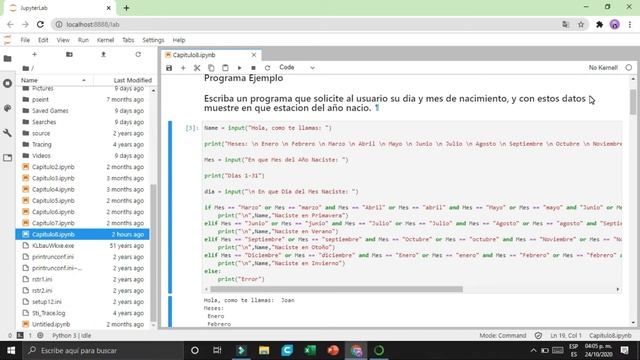Screen dimensions: 640x360
Task: Click Ln 19, Col 1 status item
Action: tap(566, 336)
